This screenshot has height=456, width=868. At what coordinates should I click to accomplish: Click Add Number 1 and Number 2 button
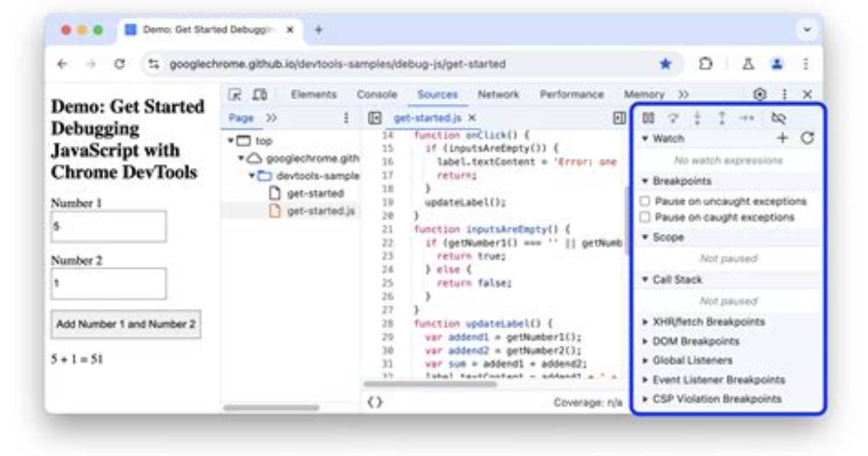pyautogui.click(x=126, y=324)
